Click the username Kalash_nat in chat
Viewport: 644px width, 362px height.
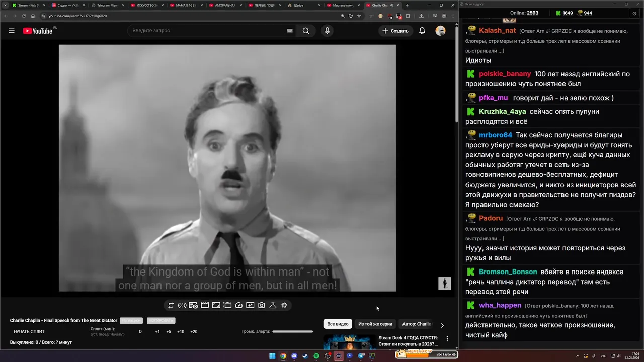(498, 30)
